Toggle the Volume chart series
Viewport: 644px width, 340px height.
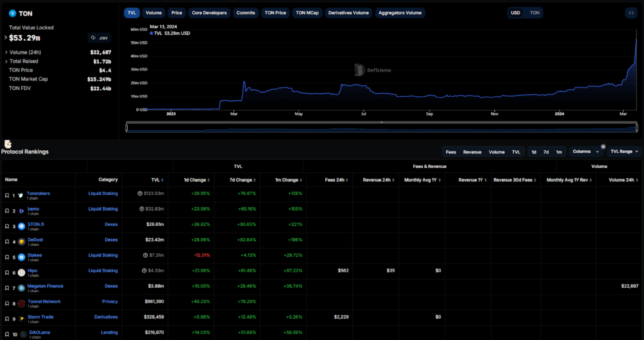click(x=154, y=13)
